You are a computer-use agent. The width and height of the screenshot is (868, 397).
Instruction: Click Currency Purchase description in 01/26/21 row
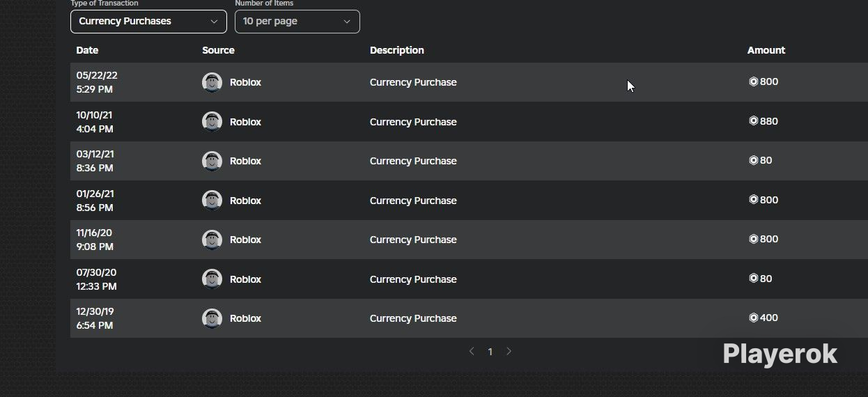413,201
